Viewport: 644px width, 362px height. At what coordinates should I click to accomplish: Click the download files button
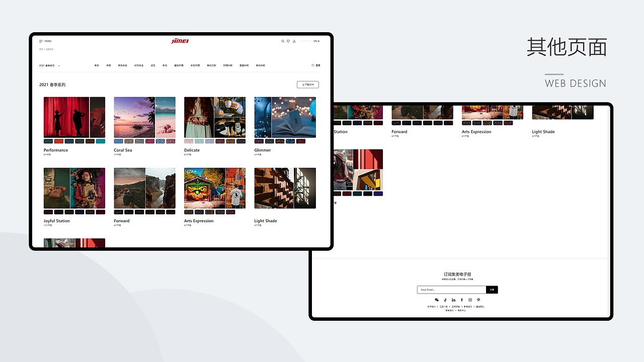click(x=308, y=84)
